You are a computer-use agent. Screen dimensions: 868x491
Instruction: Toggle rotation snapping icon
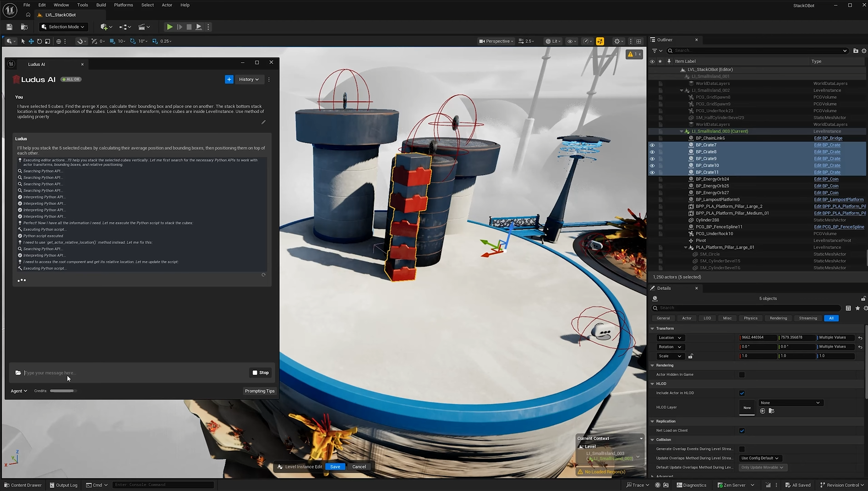click(x=133, y=41)
